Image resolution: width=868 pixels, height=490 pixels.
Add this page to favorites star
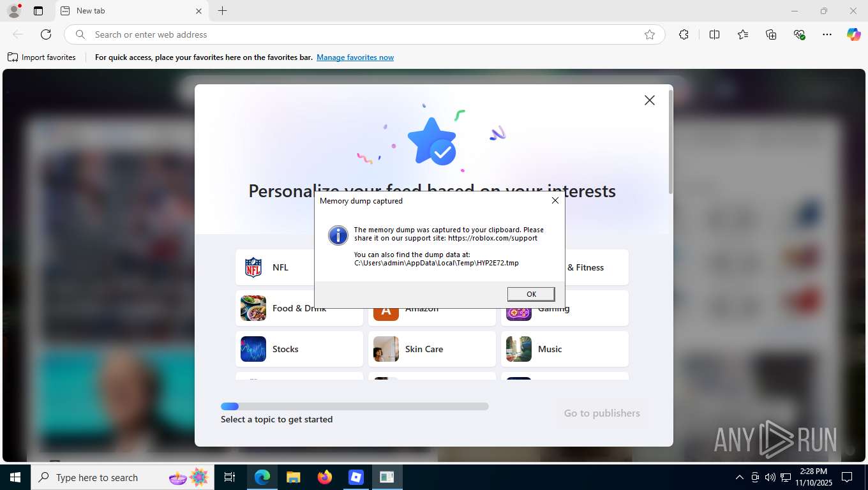[x=649, y=34]
